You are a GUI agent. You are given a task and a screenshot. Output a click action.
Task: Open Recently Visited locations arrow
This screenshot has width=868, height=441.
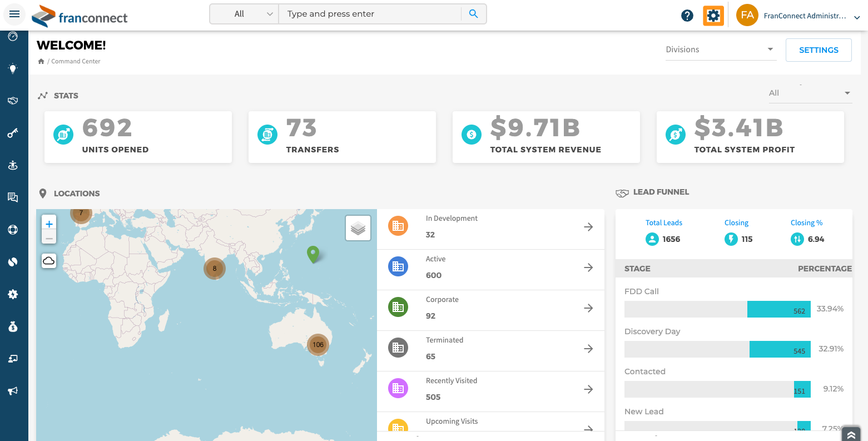(588, 389)
